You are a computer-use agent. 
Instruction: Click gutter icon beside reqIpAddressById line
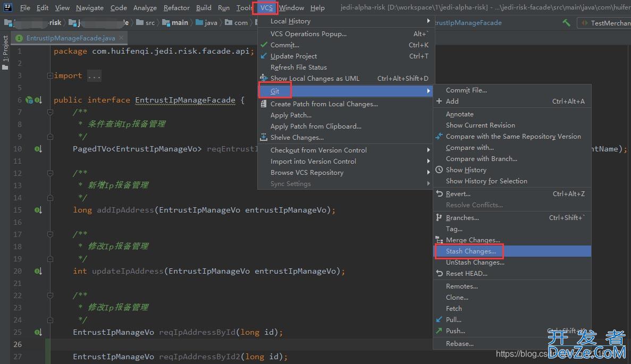point(38,333)
